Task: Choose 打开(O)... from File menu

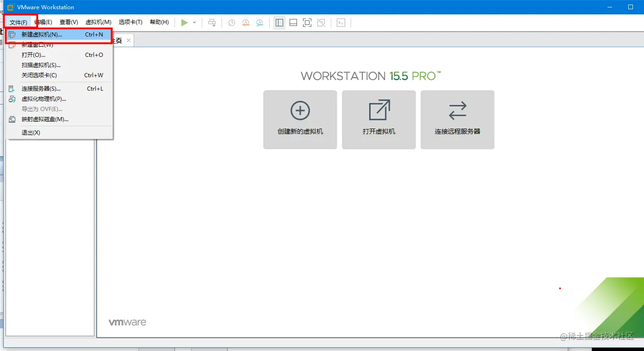Action: (x=59, y=55)
